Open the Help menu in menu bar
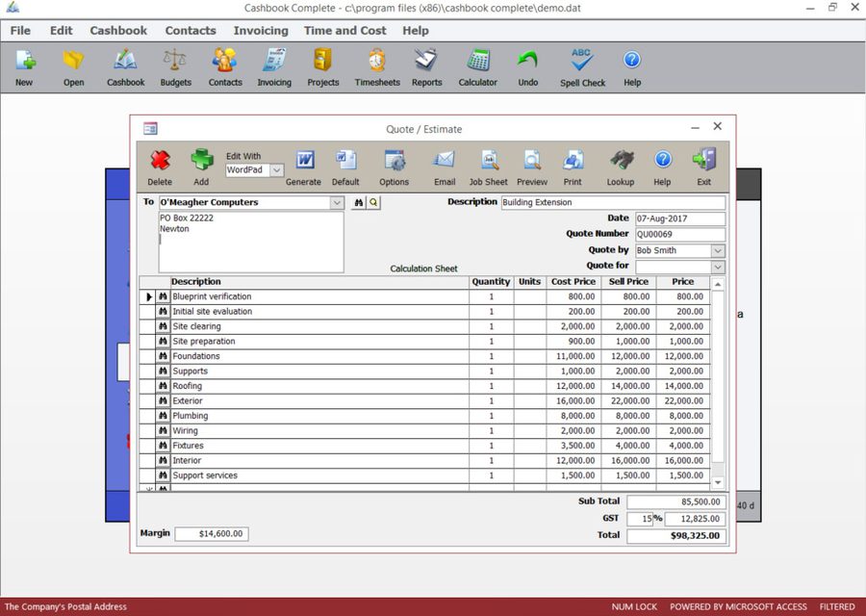866x616 pixels. point(416,31)
